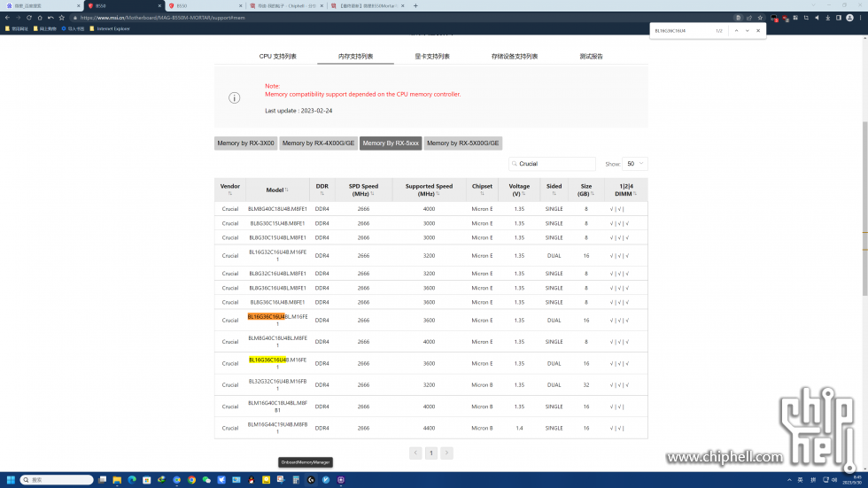Sort table by Vendor column
The image size is (868, 488).
click(x=229, y=190)
